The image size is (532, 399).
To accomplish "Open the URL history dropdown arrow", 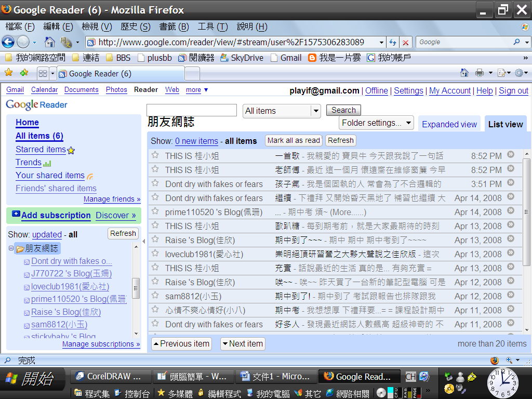I will [381, 43].
